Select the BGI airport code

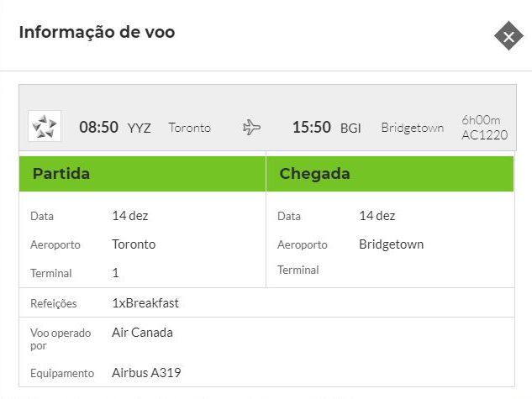pos(350,129)
